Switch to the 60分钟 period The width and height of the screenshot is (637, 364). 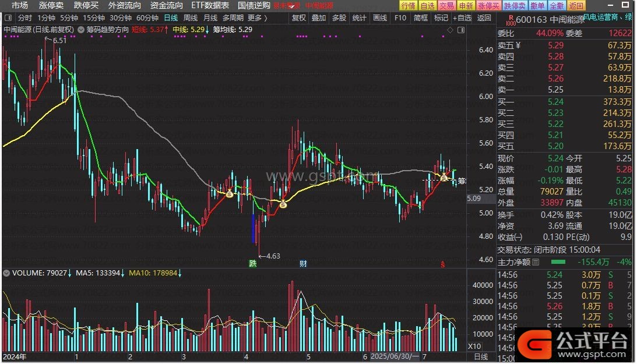(147, 18)
